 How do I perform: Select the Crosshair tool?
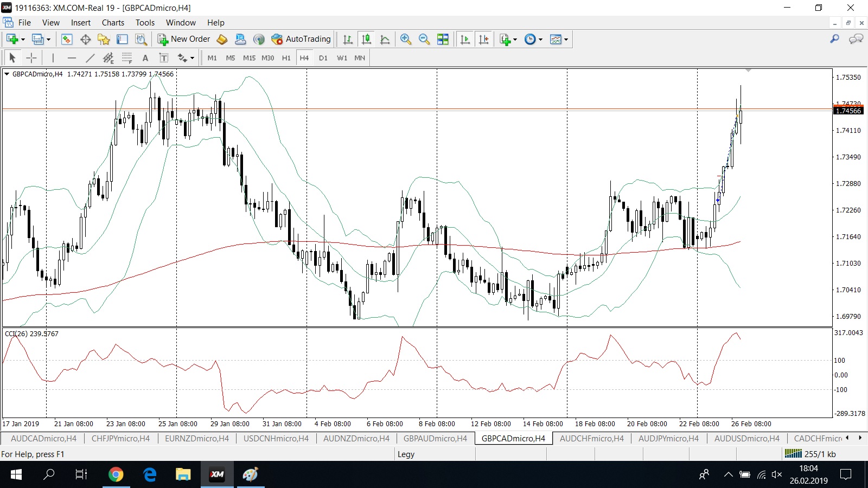tap(31, 58)
